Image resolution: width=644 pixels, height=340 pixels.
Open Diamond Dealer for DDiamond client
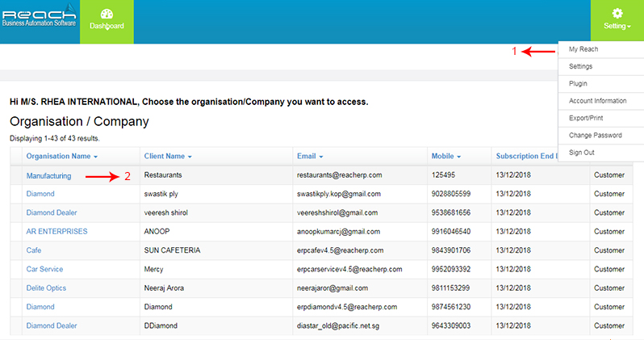click(52, 325)
